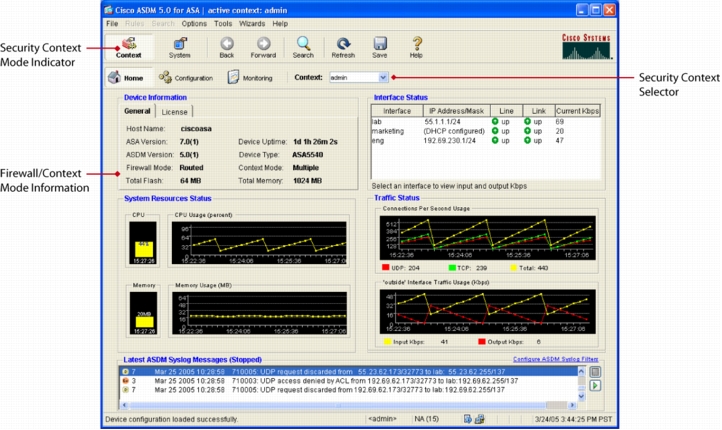The image size is (722, 430).
Task: Click the Cisco Systems logo
Action: point(587,46)
